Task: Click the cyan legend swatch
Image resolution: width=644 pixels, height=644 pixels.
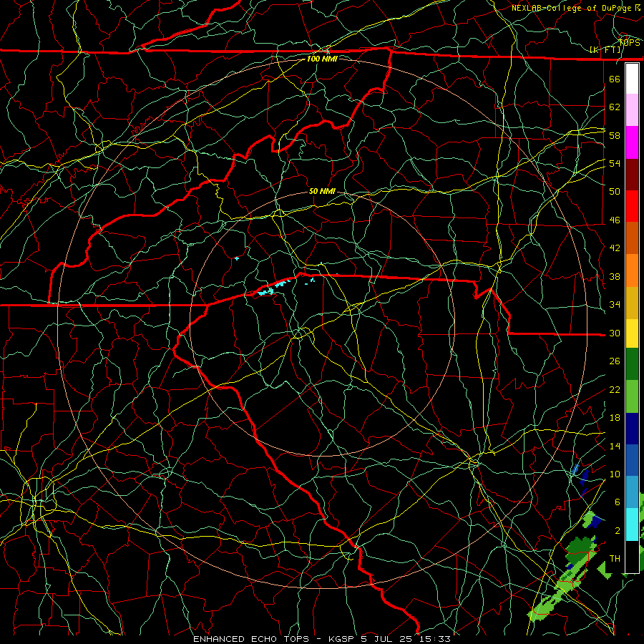Action: pyautogui.click(x=632, y=524)
